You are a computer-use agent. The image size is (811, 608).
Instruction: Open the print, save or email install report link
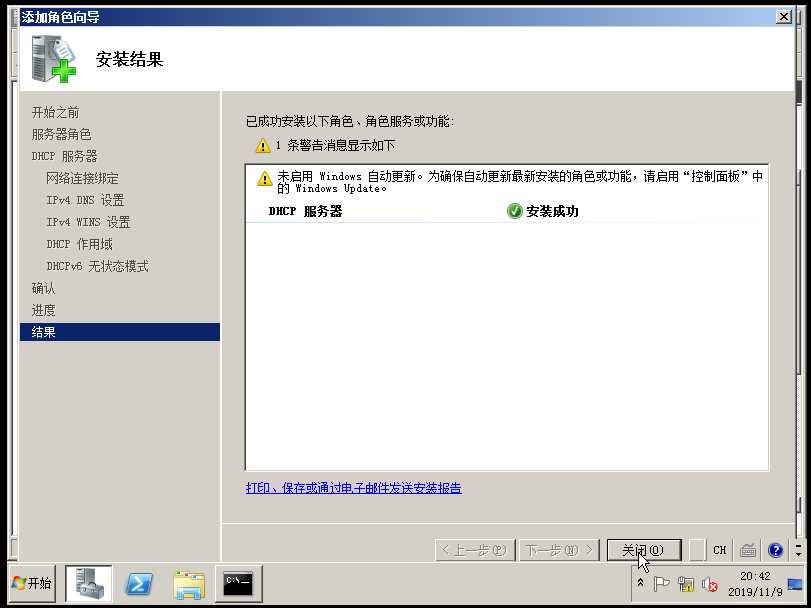[x=353, y=488]
